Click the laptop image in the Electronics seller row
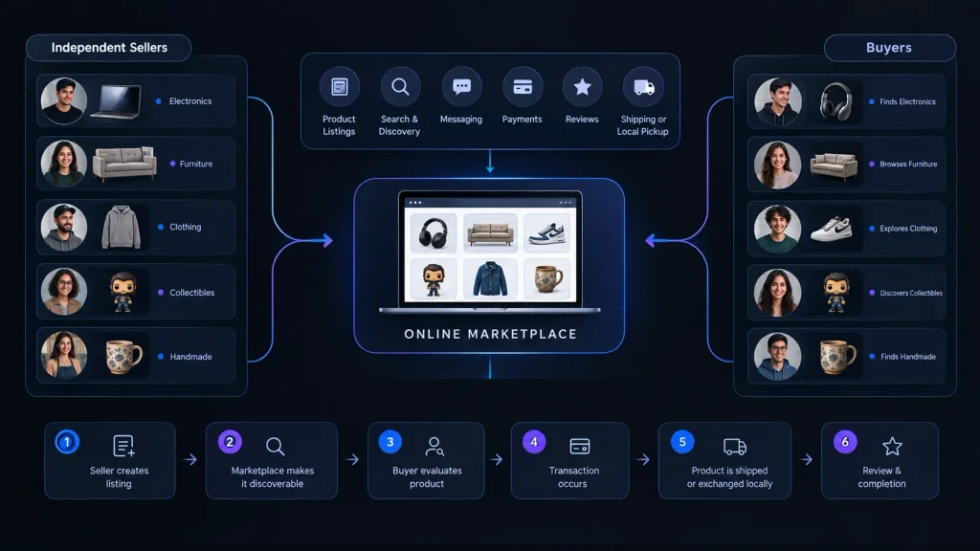The width and height of the screenshot is (980, 551). point(117,101)
